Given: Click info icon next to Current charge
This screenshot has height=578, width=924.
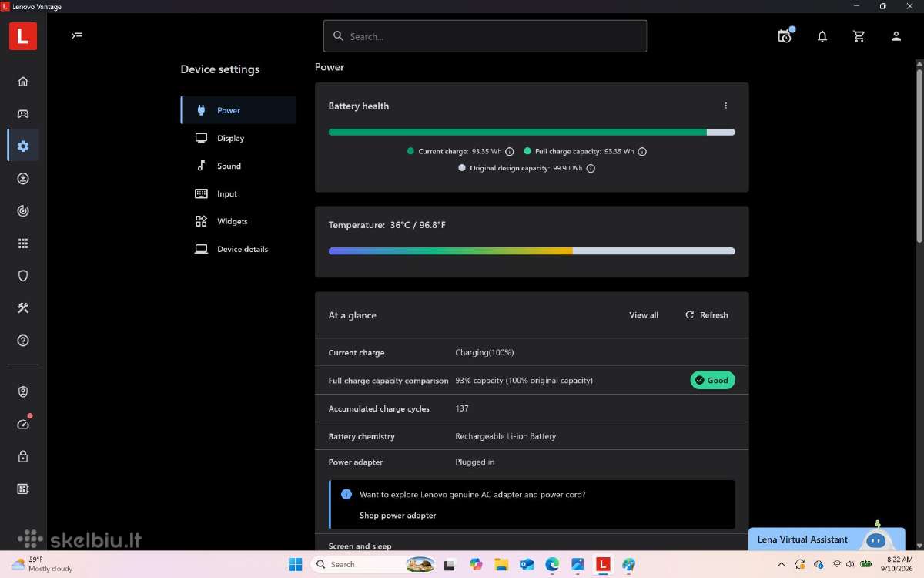Looking at the screenshot, I should (x=510, y=152).
